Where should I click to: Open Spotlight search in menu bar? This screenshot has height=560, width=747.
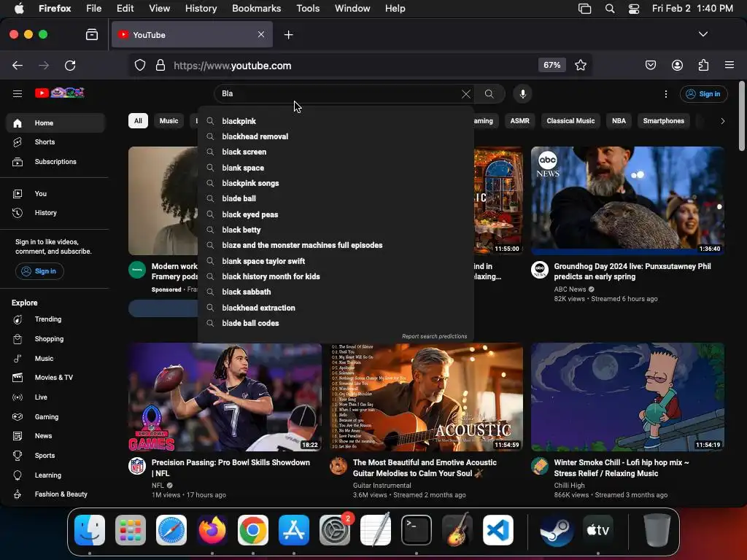click(610, 9)
